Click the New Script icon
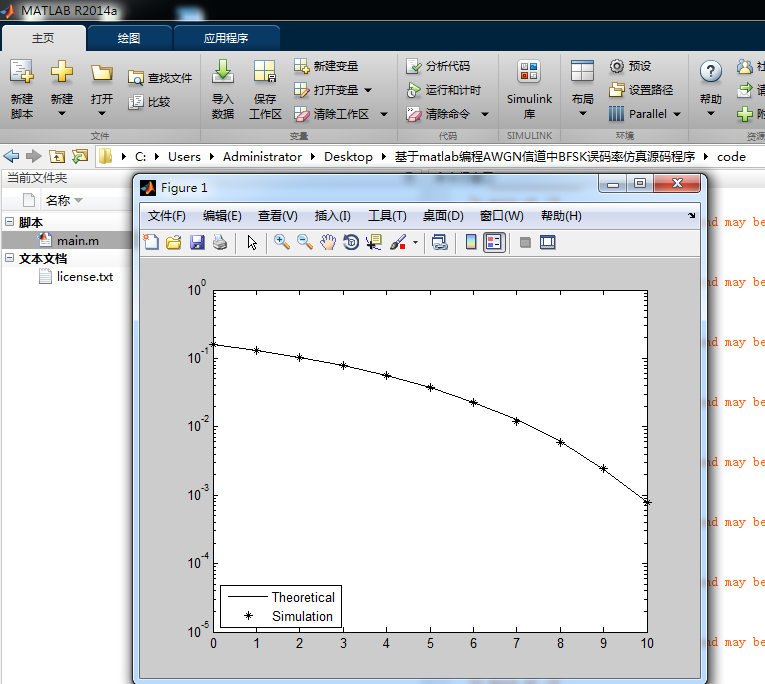Viewport: 765px width, 684px height. point(22,72)
